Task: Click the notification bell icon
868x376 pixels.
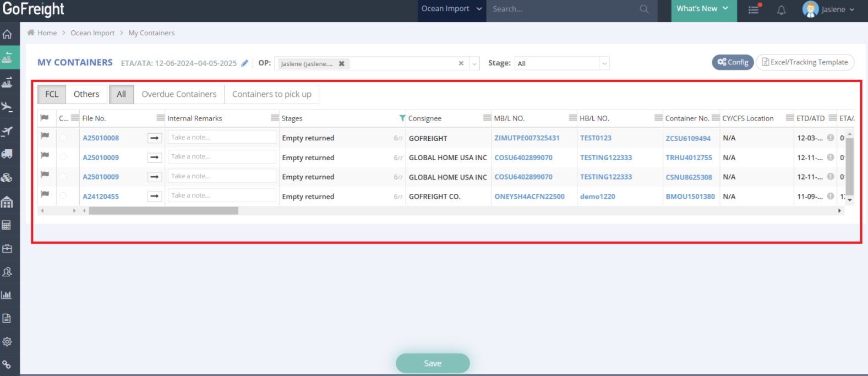Action: (x=781, y=9)
